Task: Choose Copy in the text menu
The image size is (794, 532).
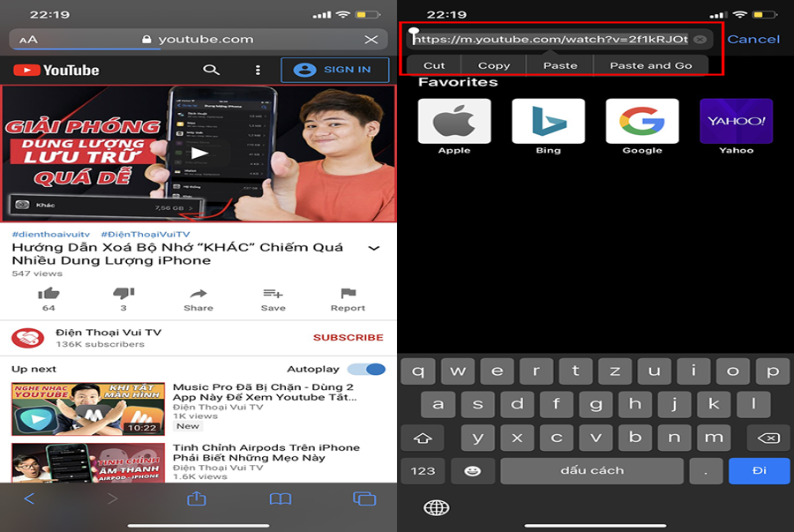Action: (x=494, y=65)
